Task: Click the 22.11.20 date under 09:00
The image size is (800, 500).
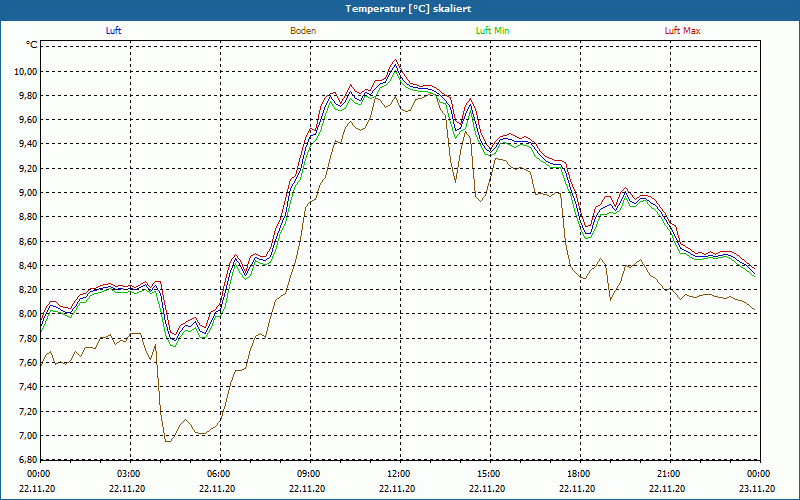Action: coord(307,488)
